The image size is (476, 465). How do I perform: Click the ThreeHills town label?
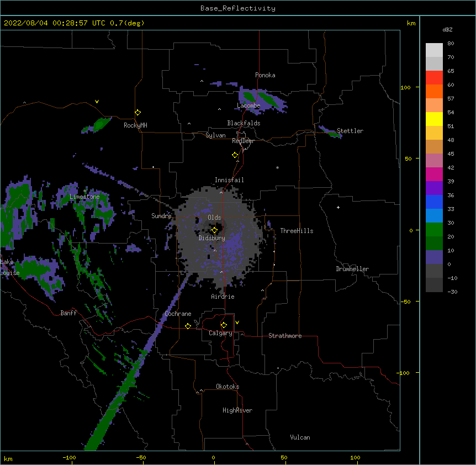tap(297, 231)
